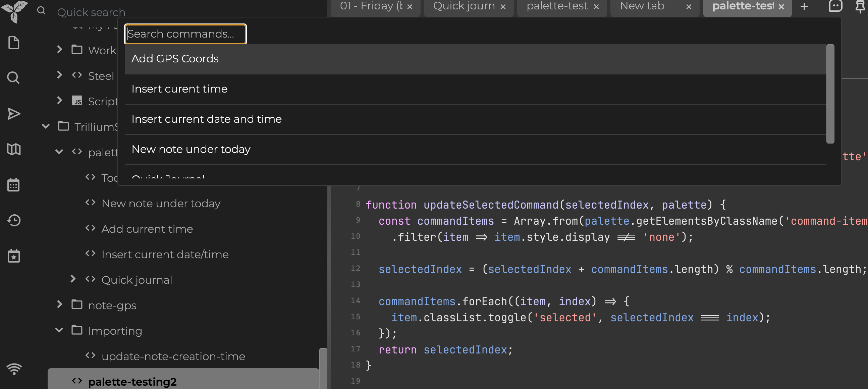
Task: Click the wifi sync status icon
Action: [14, 369]
